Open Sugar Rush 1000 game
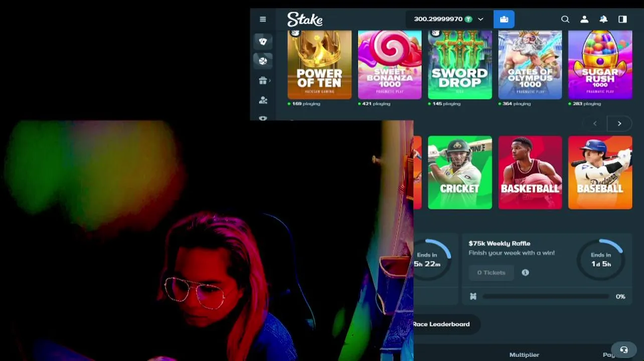 (600, 65)
